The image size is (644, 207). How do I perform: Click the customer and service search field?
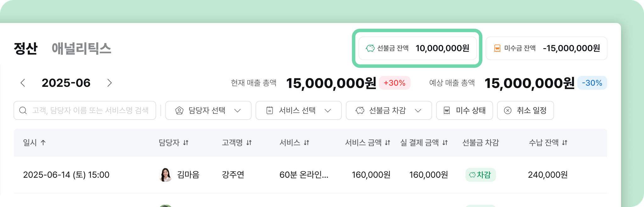(85, 110)
